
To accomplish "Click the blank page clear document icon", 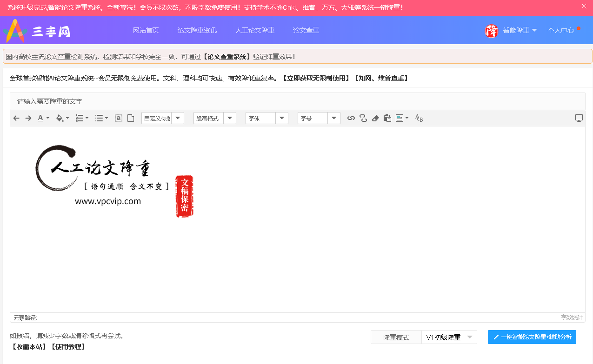I will [131, 118].
